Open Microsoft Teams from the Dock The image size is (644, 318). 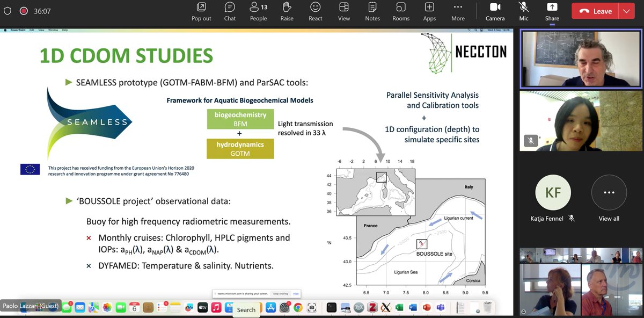(441, 307)
